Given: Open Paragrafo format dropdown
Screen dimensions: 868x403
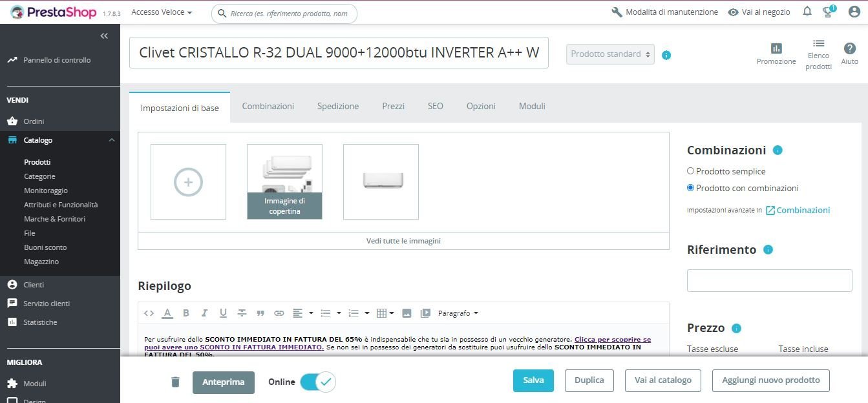Looking at the screenshot, I should tap(458, 313).
